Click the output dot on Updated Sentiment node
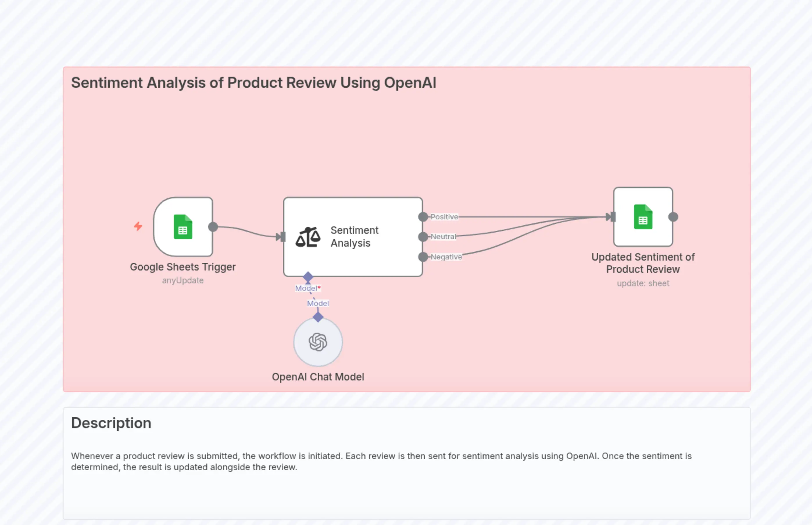This screenshot has width=812, height=525. tap(673, 216)
